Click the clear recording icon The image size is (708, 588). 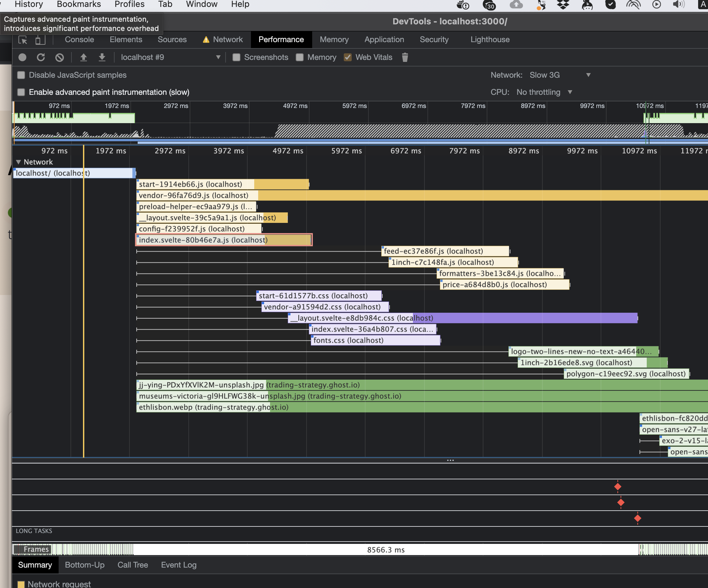[x=59, y=57]
